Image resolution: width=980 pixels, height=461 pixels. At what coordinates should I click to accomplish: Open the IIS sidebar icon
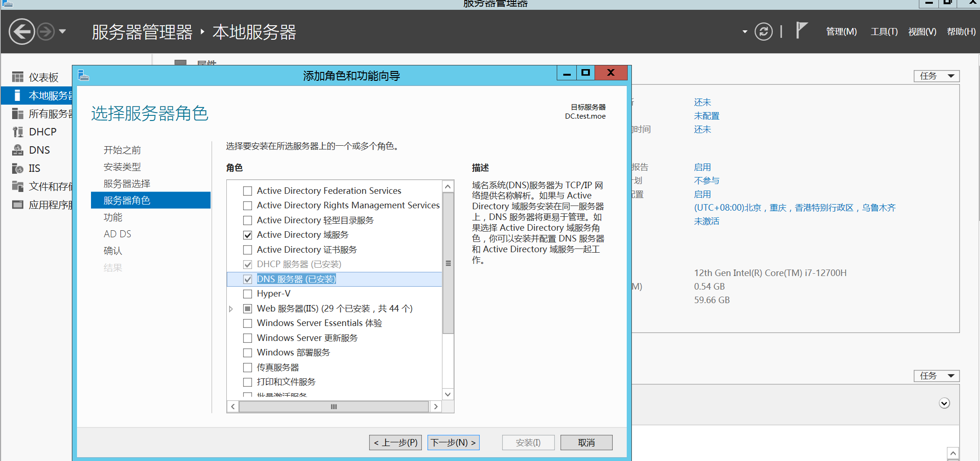coord(18,168)
